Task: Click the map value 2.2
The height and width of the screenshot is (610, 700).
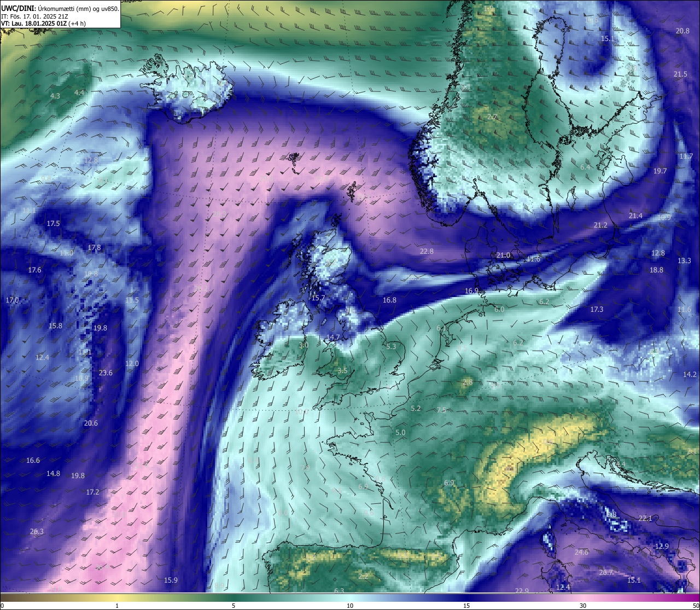Action: [364, 576]
